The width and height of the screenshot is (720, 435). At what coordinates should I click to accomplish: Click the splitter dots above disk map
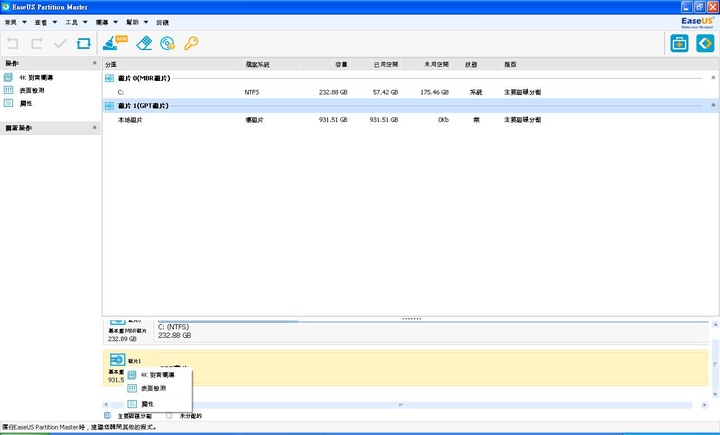(x=411, y=318)
